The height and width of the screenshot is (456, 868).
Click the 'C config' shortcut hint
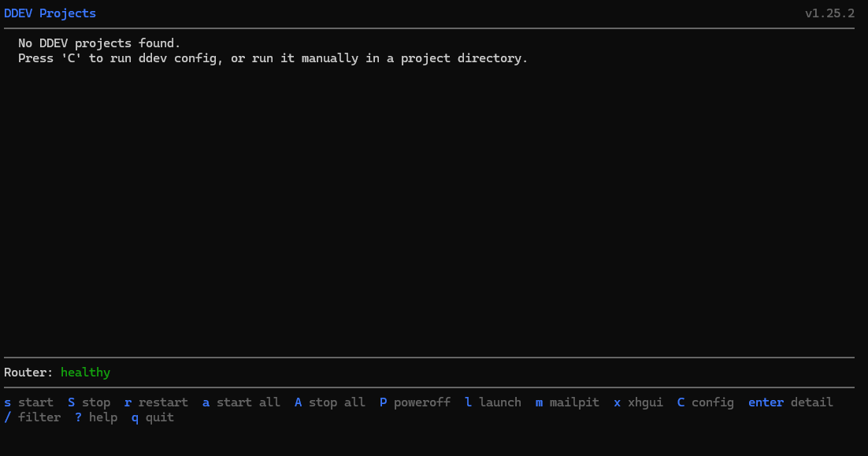pos(705,402)
